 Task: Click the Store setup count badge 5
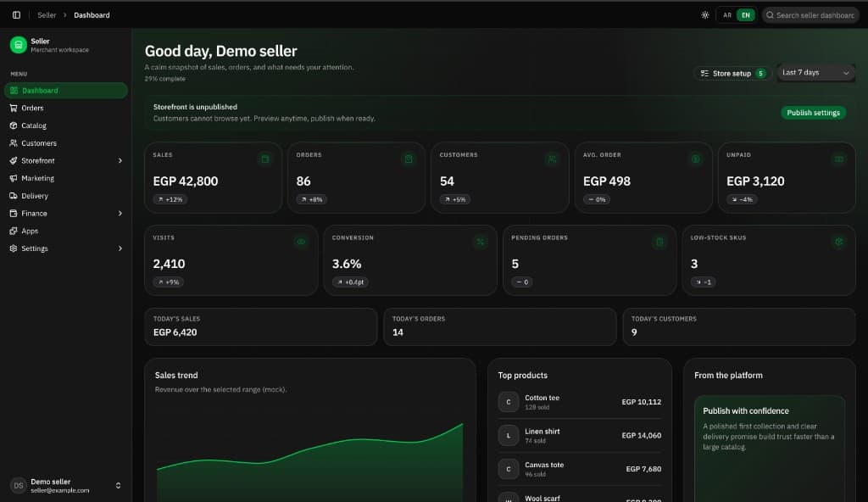(x=760, y=73)
